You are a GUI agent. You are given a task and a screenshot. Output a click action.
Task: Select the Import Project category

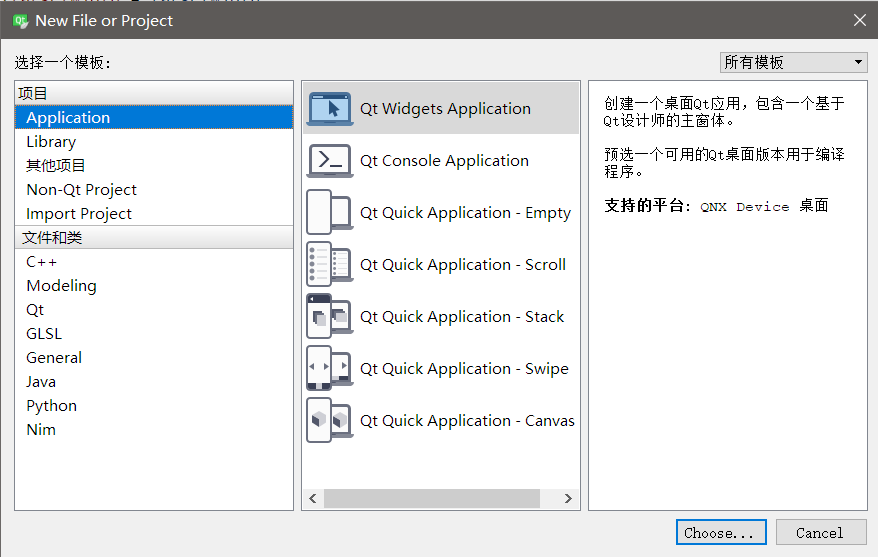coord(154,214)
